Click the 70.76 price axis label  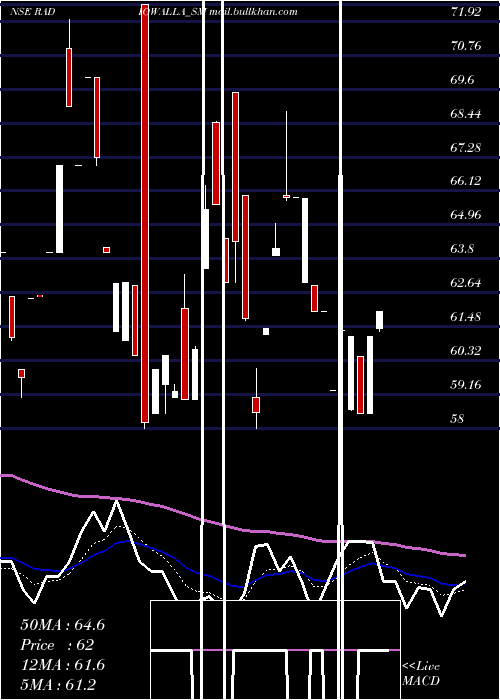(466, 46)
